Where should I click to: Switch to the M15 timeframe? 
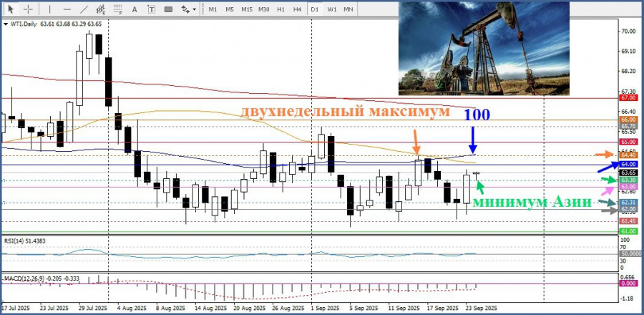[247, 9]
